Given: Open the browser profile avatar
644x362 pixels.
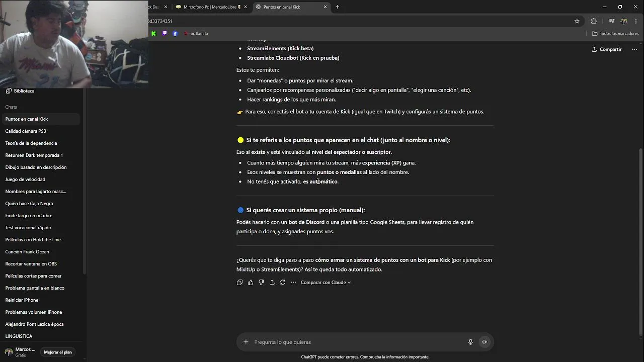Looking at the screenshot, I should pyautogui.click(x=624, y=21).
